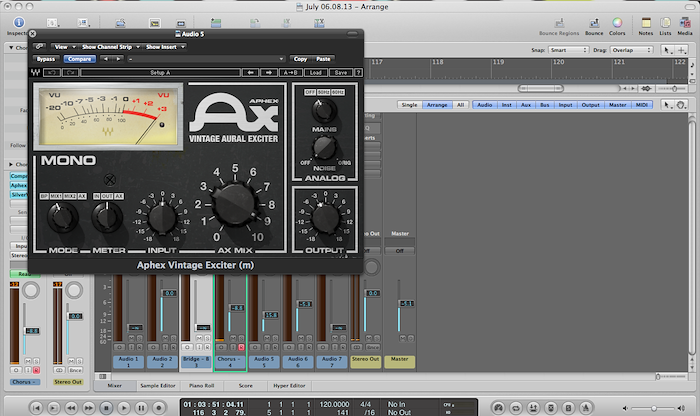Image resolution: width=700 pixels, height=416 pixels.
Task: Click the A to B copy button
Action: 291,72
